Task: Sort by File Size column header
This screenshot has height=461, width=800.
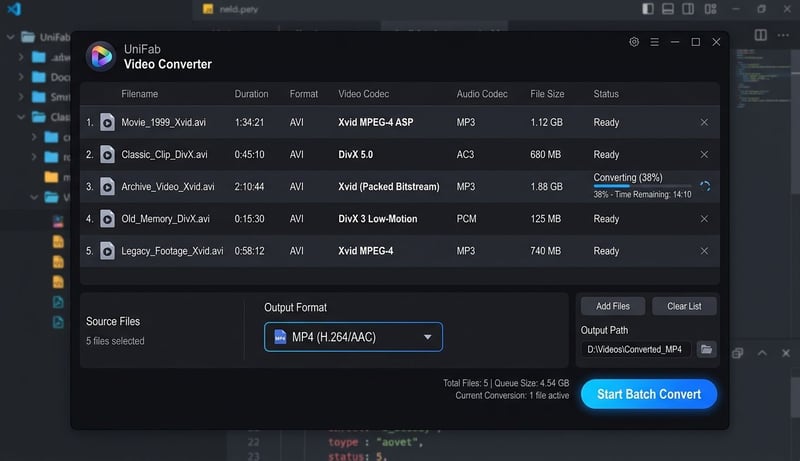Action: [547, 94]
